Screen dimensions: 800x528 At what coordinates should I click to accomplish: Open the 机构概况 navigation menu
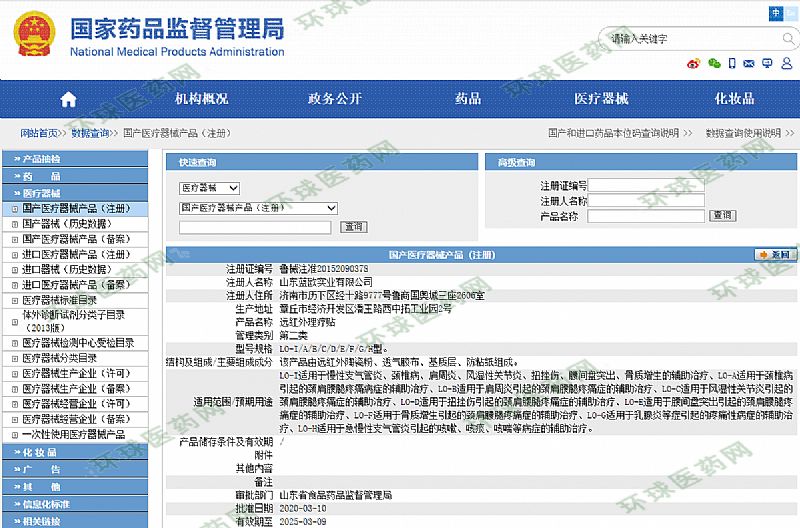point(202,99)
